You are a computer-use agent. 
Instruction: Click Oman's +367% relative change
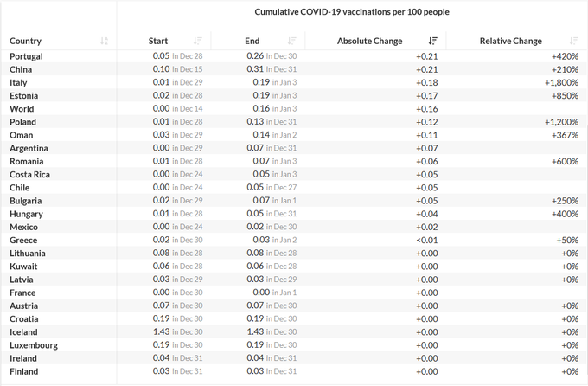click(565, 135)
